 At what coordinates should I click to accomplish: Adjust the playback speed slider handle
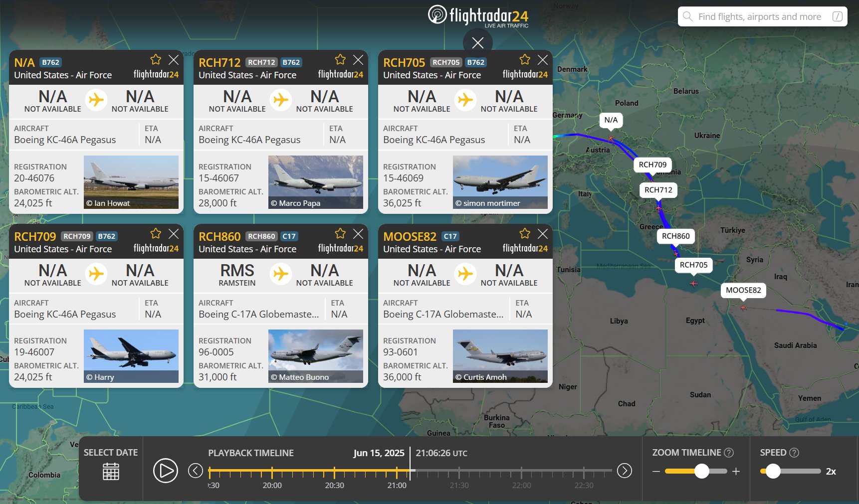coord(773,471)
